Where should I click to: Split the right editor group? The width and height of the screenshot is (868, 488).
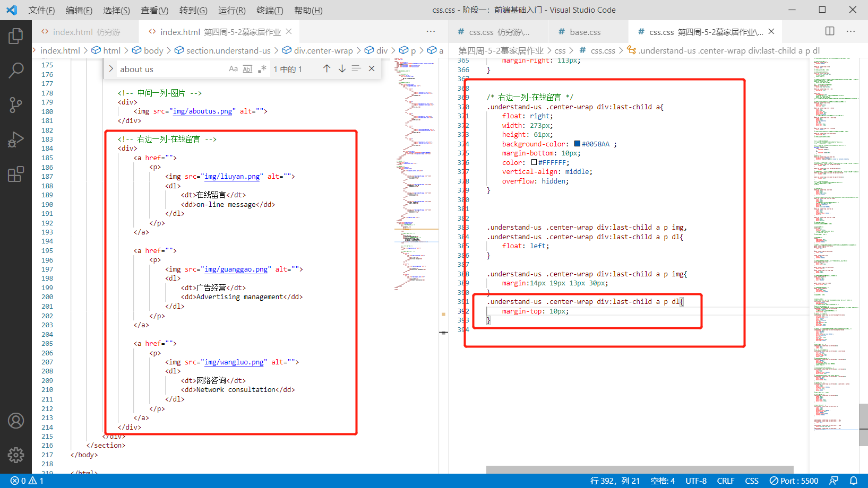(830, 31)
